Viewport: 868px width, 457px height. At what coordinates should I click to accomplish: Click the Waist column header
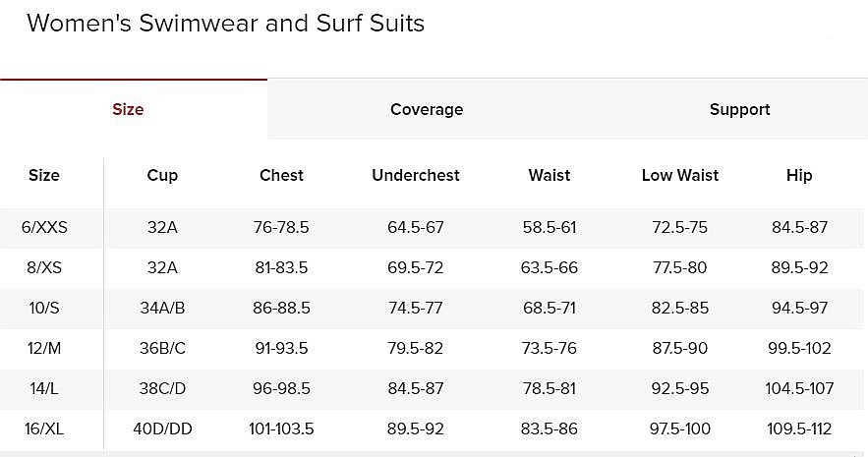(x=550, y=175)
